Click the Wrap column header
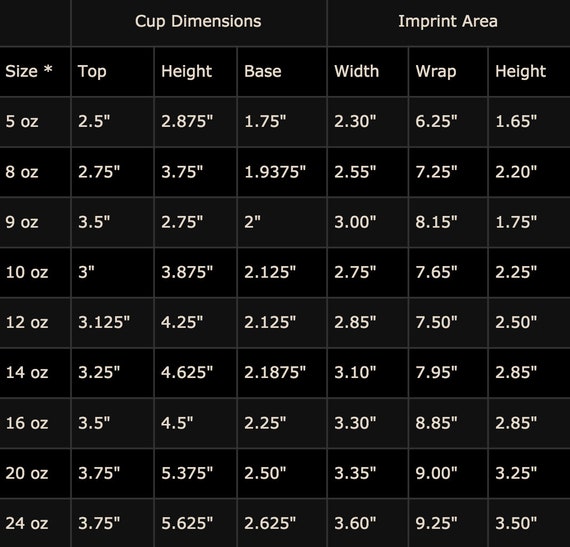This screenshot has width=570, height=547. (x=448, y=72)
